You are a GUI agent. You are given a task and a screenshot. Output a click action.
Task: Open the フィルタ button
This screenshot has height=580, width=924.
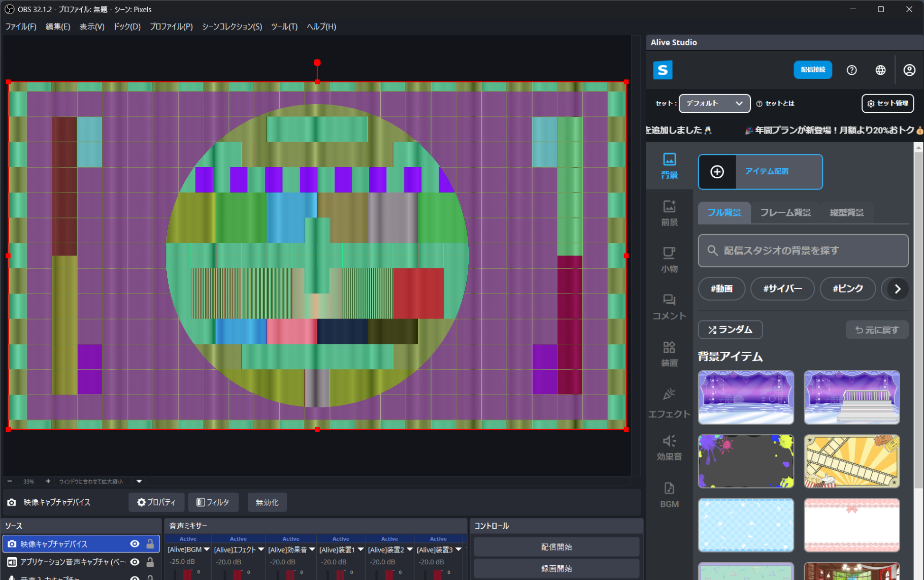[213, 502]
